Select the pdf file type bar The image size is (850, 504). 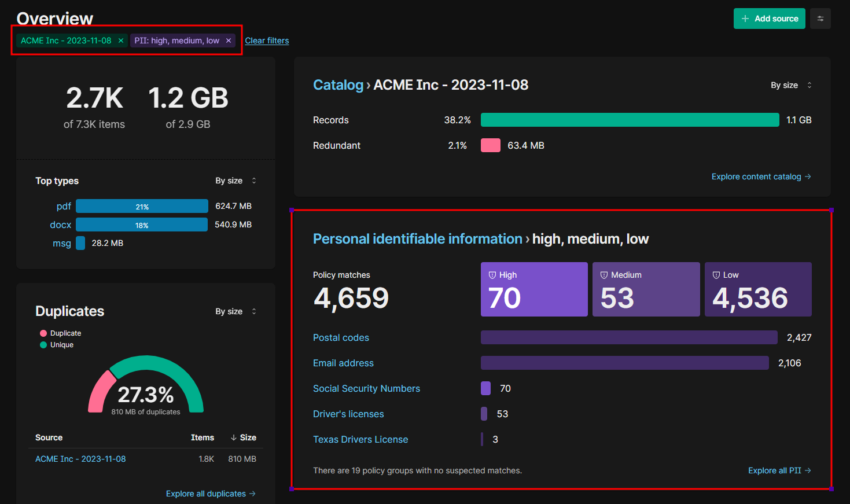(x=142, y=207)
